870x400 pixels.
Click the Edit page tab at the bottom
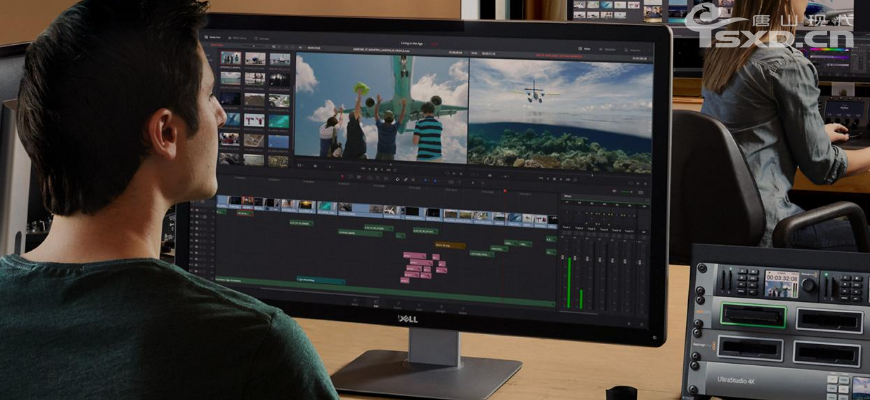point(376,306)
